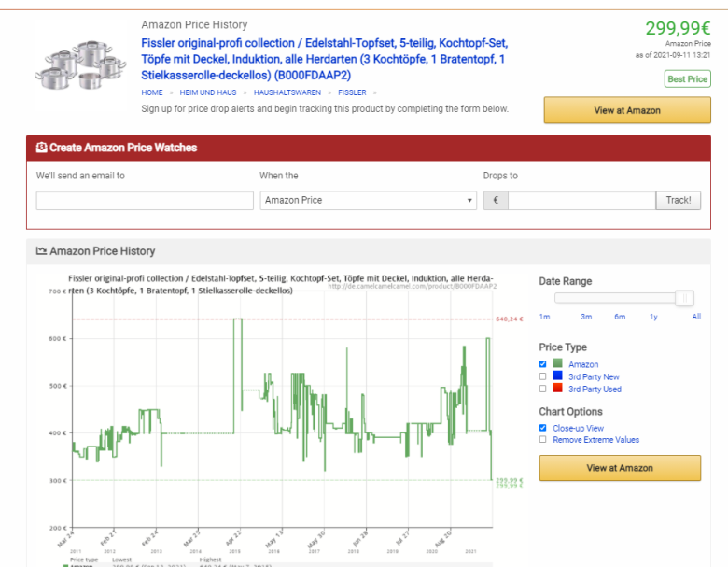This screenshot has height=567, width=728.
Task: Open the FISSLER breadcrumb
Action: tap(352, 92)
